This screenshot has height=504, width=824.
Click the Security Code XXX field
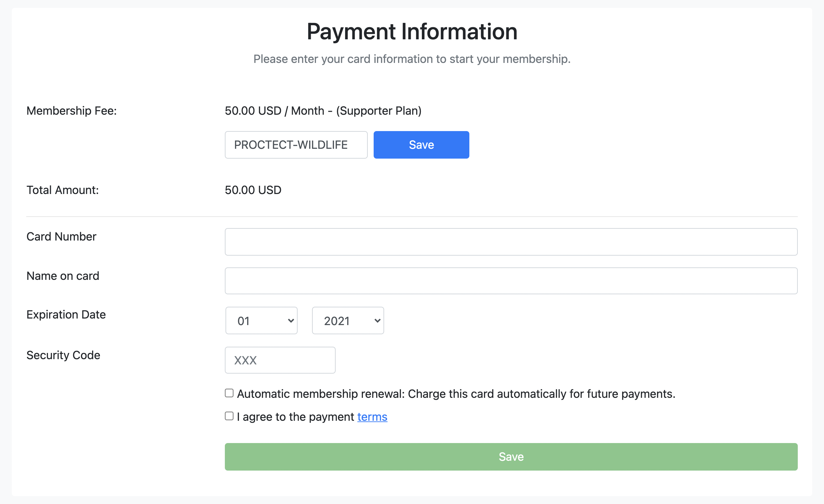pyautogui.click(x=280, y=360)
